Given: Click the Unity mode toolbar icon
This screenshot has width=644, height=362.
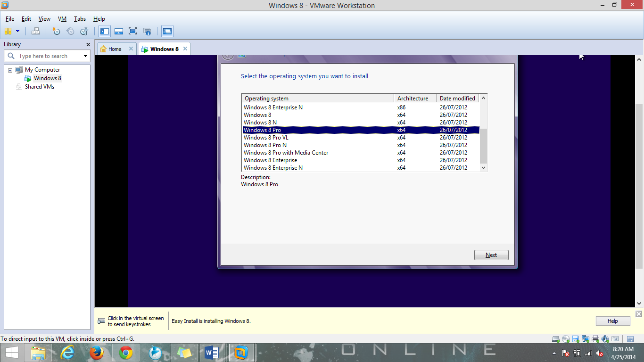Looking at the screenshot, I should coord(147,31).
